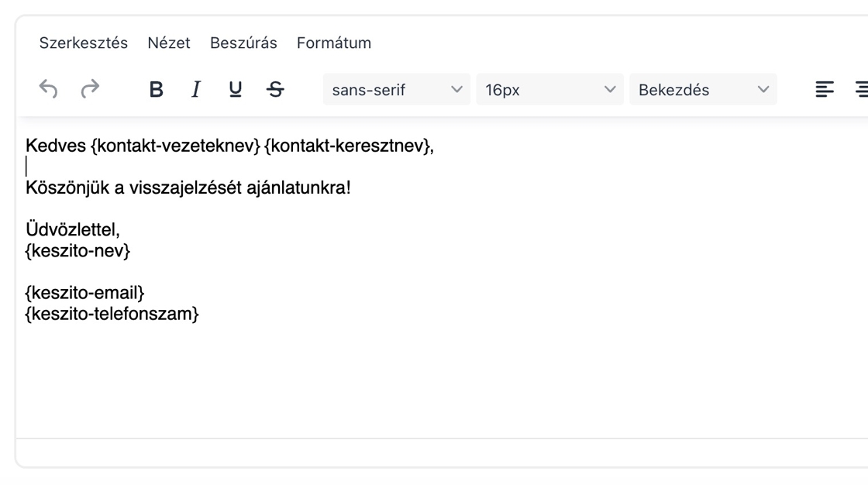Align text to the left
868x485 pixels.
pos(825,90)
